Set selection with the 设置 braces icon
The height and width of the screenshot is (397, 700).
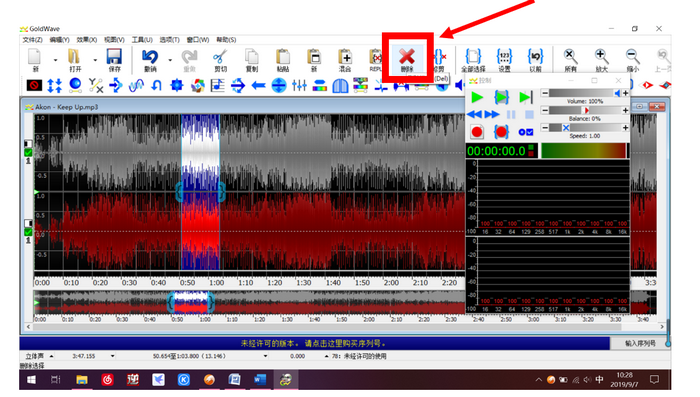(x=504, y=60)
